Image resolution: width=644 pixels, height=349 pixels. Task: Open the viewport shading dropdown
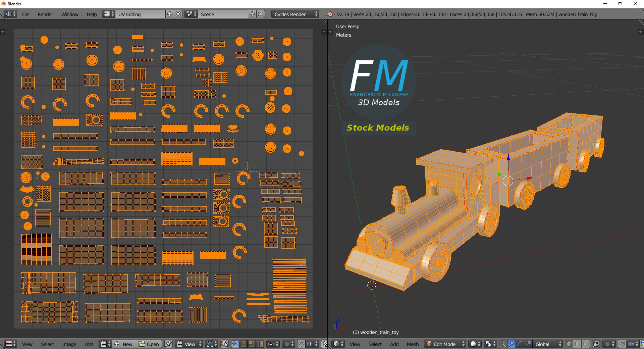click(x=475, y=344)
